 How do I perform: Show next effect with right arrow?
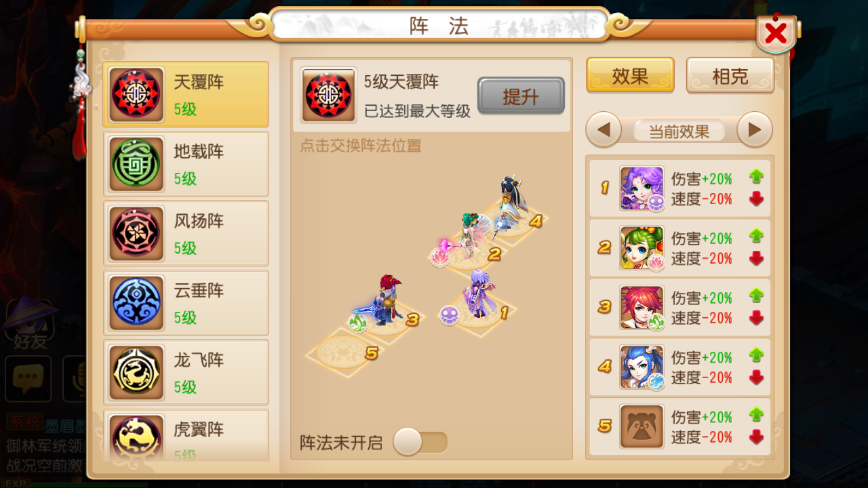(755, 130)
